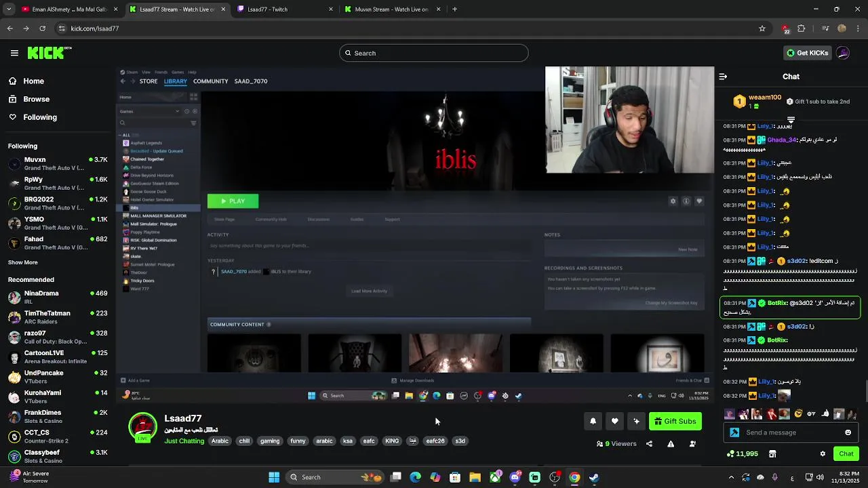Select the eafc26 tag

[x=435, y=441]
